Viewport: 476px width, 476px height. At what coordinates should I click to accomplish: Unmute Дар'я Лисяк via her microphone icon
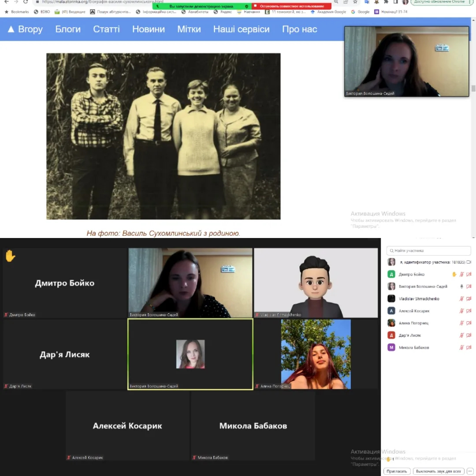point(461,335)
